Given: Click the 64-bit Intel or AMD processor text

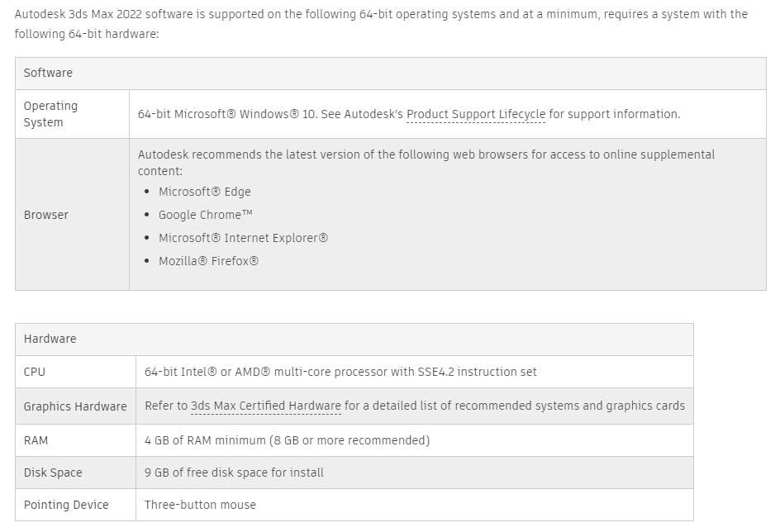Looking at the screenshot, I should 340,372.
